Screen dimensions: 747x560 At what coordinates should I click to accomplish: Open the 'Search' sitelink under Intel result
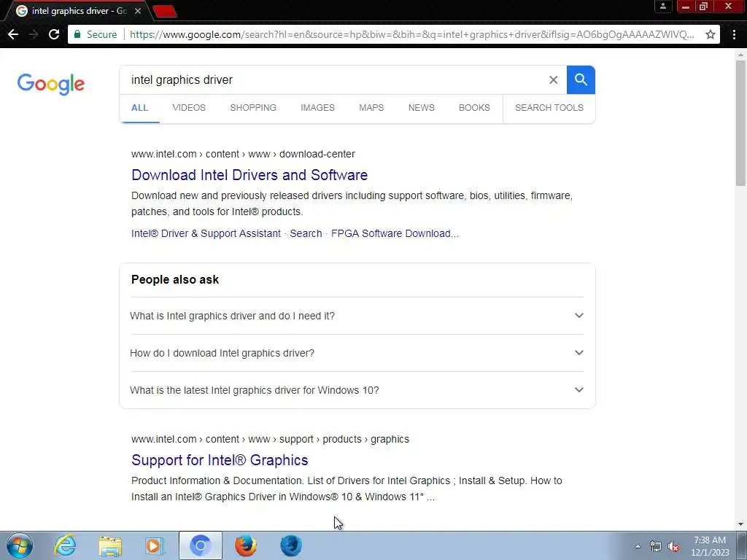point(306,233)
